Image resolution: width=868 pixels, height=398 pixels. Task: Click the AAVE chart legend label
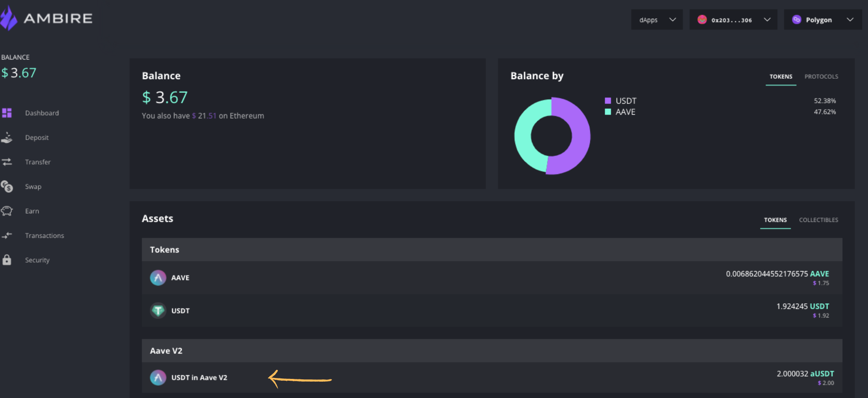point(625,112)
